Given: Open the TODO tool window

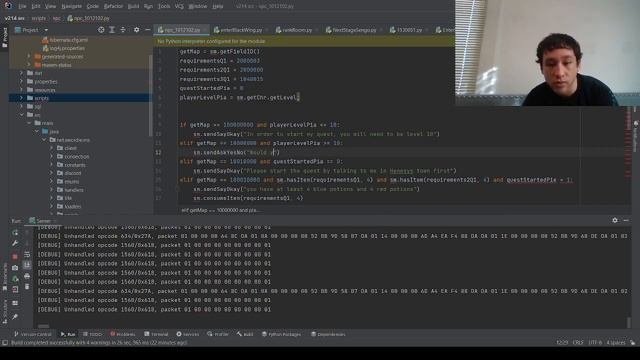Looking at the screenshot, I should pyautogui.click(x=92, y=334).
